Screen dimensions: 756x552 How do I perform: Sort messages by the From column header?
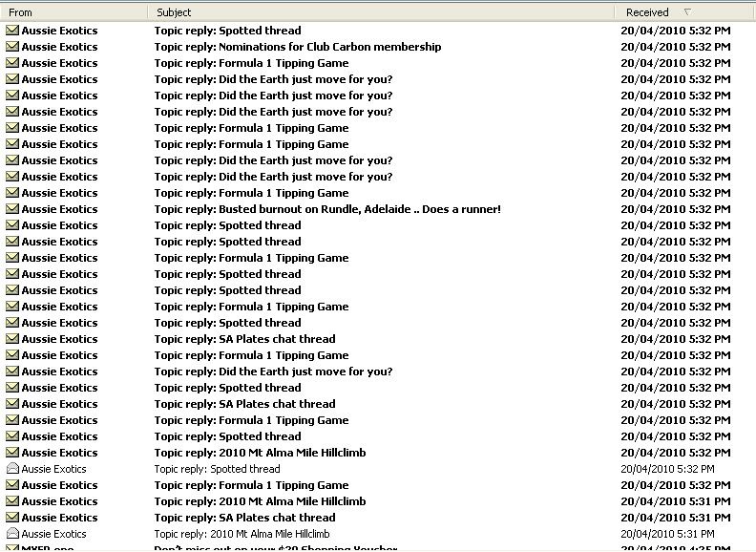pos(20,12)
